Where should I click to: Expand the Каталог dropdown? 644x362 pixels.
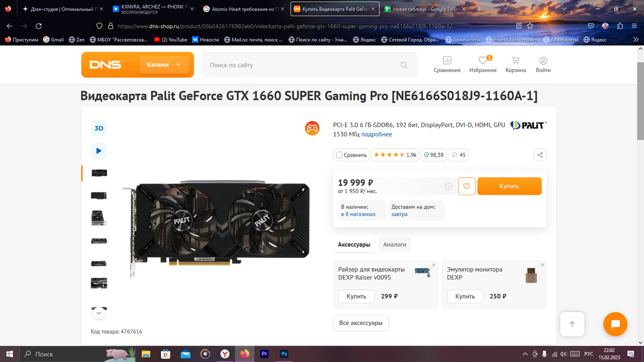[164, 65]
